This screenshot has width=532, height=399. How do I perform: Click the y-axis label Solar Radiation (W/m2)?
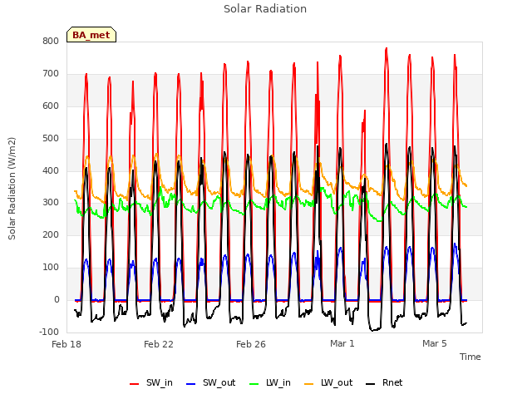click(x=12, y=189)
